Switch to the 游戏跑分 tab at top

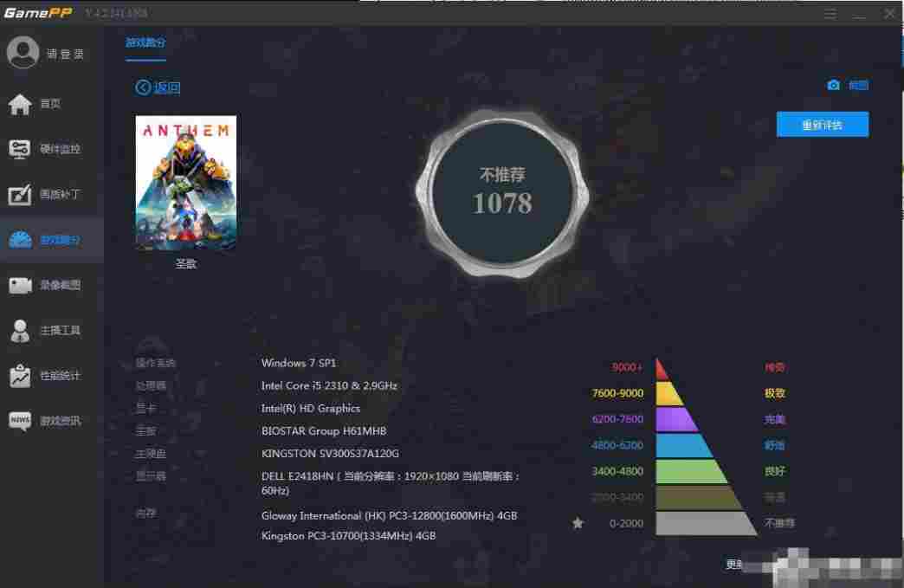145,42
